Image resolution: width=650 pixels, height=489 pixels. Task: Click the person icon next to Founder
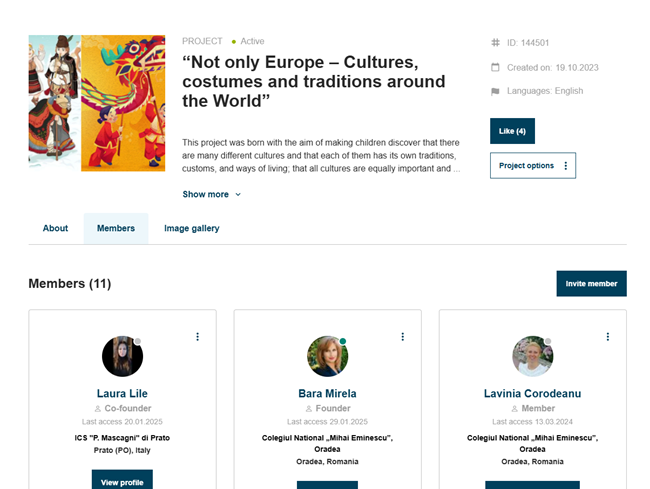coord(309,409)
